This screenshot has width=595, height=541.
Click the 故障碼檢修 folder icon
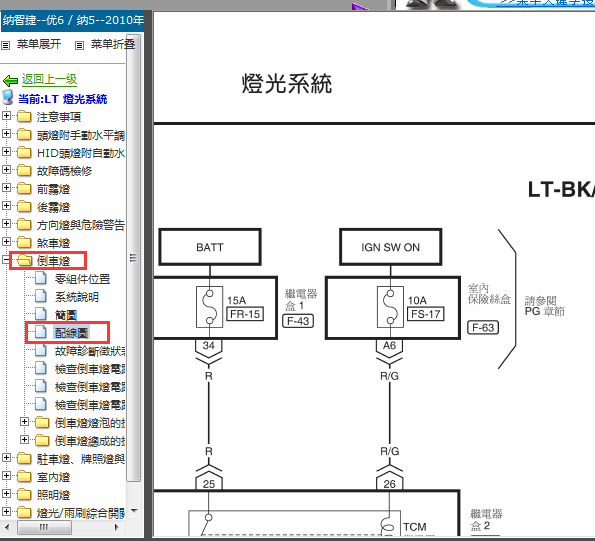(24, 170)
